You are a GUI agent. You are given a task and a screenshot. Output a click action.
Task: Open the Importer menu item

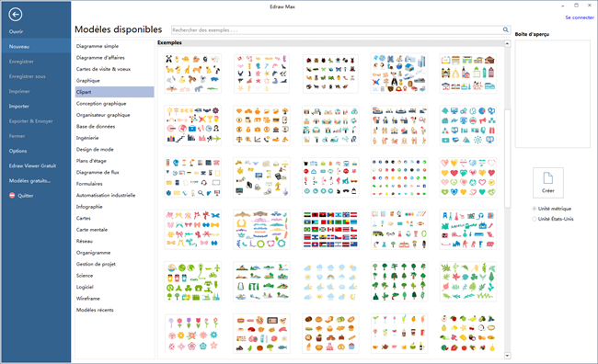click(x=19, y=106)
